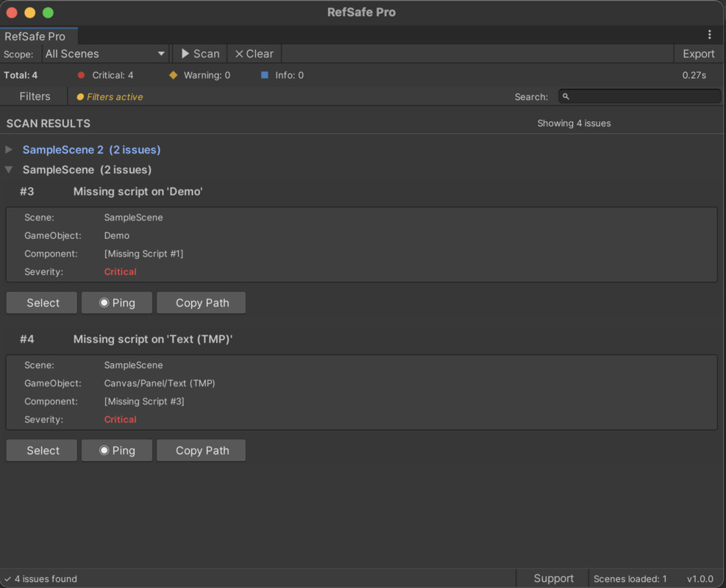Screen dimensions: 726x588
Task: Click the #3 issue number
Action: pyautogui.click(x=27, y=192)
